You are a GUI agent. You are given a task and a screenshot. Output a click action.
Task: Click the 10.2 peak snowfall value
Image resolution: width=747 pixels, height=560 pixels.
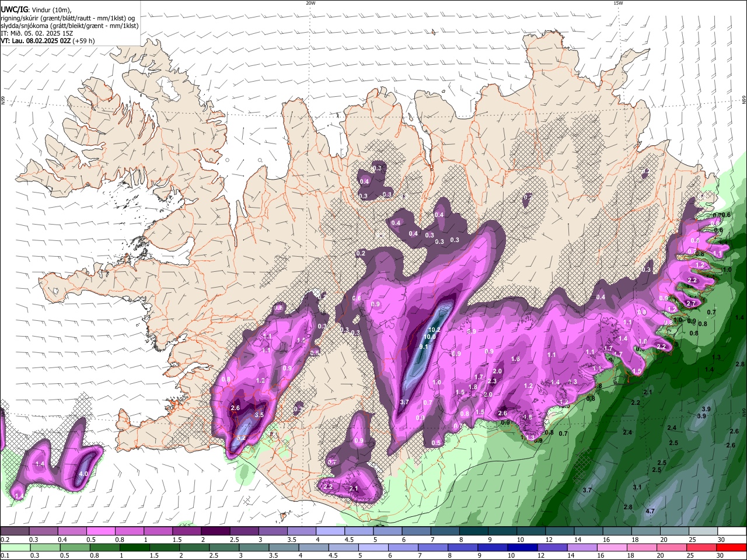434,330
